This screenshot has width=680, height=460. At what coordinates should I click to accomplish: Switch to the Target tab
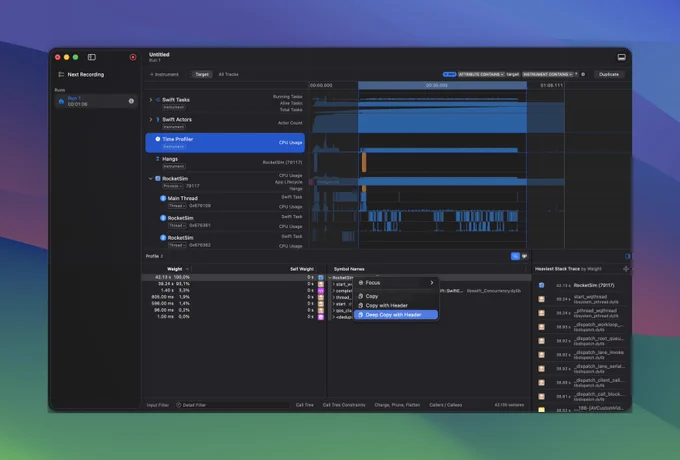point(202,75)
